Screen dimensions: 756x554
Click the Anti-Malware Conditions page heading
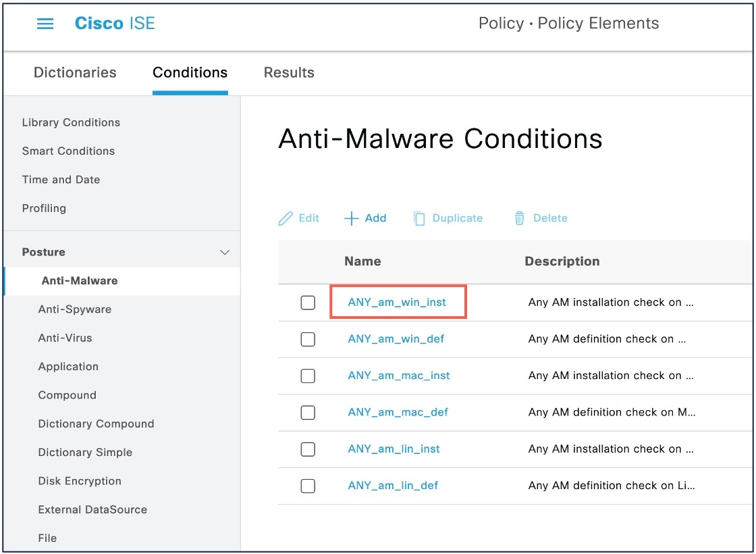[x=440, y=139]
